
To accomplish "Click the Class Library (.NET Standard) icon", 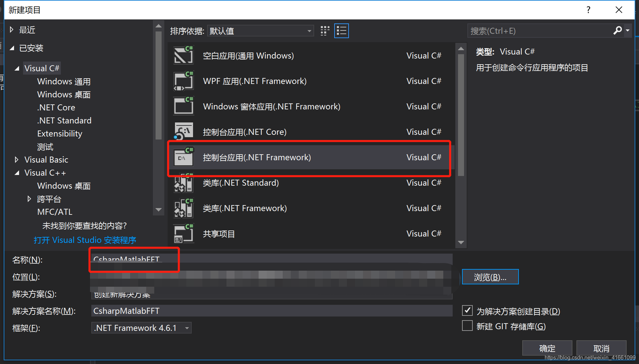I will [184, 183].
